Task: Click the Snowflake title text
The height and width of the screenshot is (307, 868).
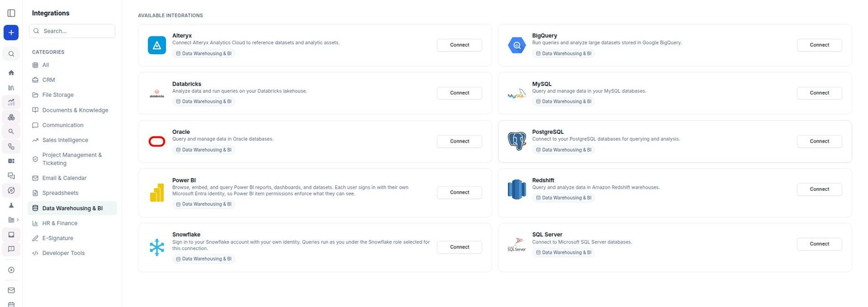Action: coord(186,235)
